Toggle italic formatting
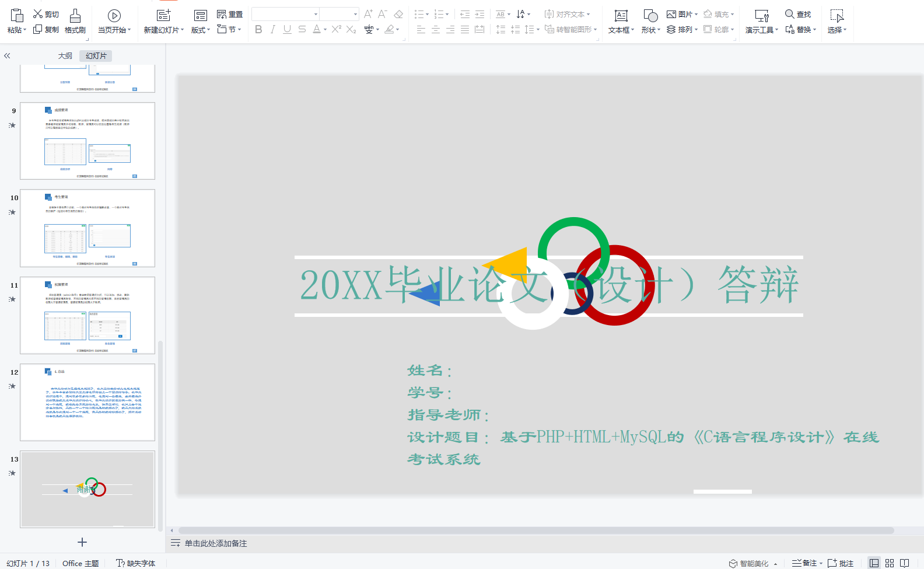This screenshot has width=924, height=569. pyautogui.click(x=272, y=29)
